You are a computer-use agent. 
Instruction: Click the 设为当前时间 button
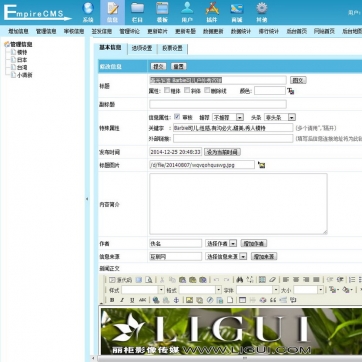[222, 152]
